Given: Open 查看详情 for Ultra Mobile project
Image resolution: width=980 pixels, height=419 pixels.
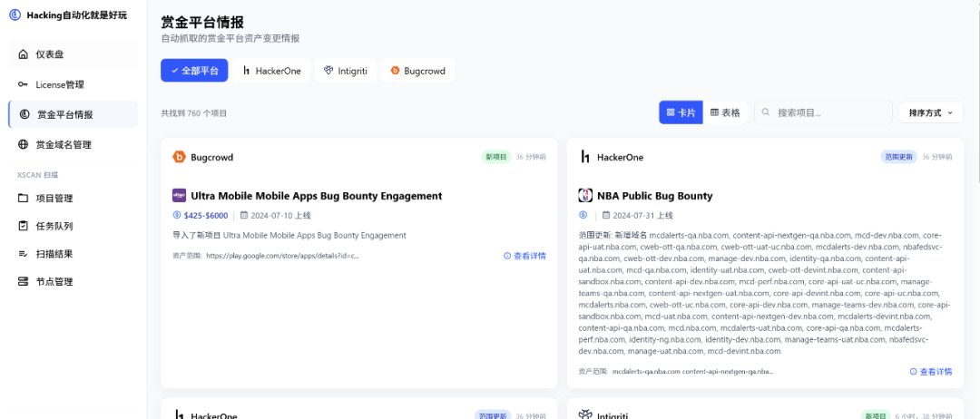Looking at the screenshot, I should pos(524,256).
